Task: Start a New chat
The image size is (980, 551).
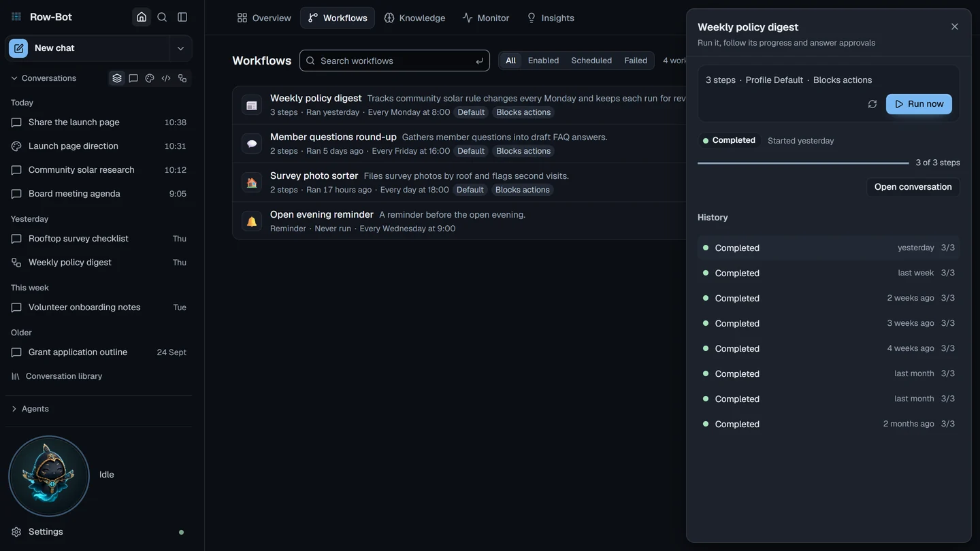Action: pyautogui.click(x=87, y=48)
